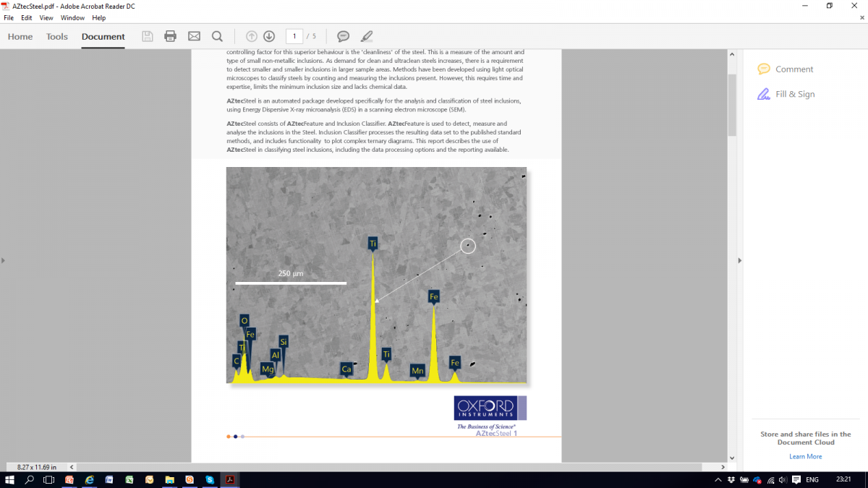Open Word from the taskbar
This screenshot has height=488, width=868.
(109, 479)
